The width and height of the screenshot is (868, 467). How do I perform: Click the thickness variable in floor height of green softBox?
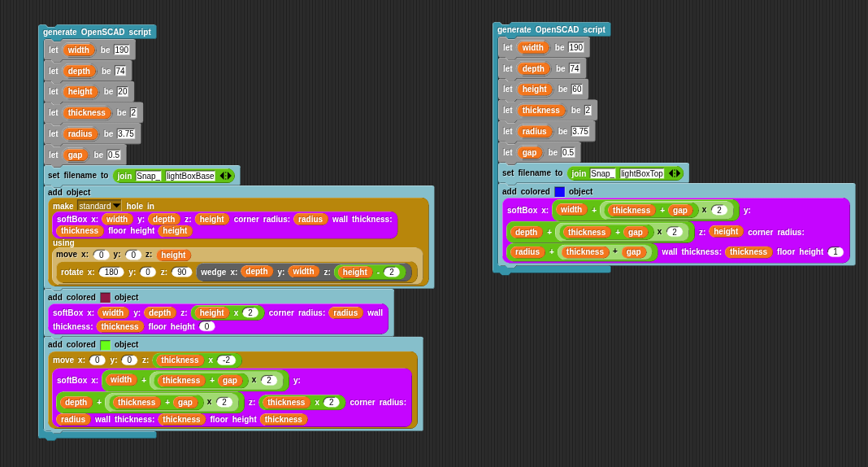click(x=284, y=419)
